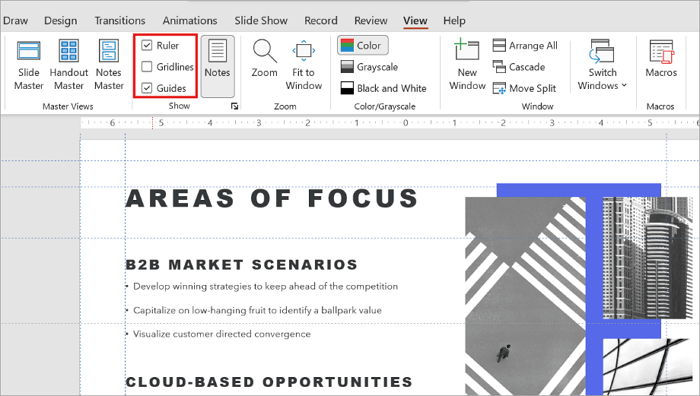Select the crosswalk aerial photo
Screen dimensions: 700x396
(525, 296)
